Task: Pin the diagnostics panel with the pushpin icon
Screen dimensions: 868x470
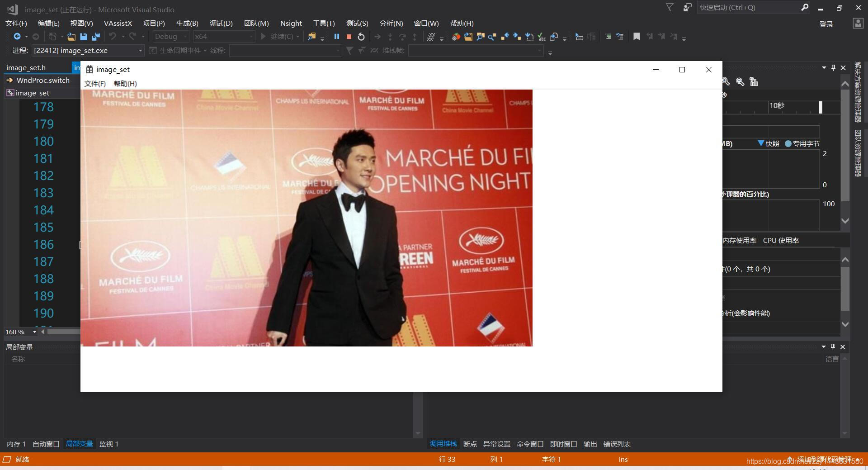Action: point(833,67)
